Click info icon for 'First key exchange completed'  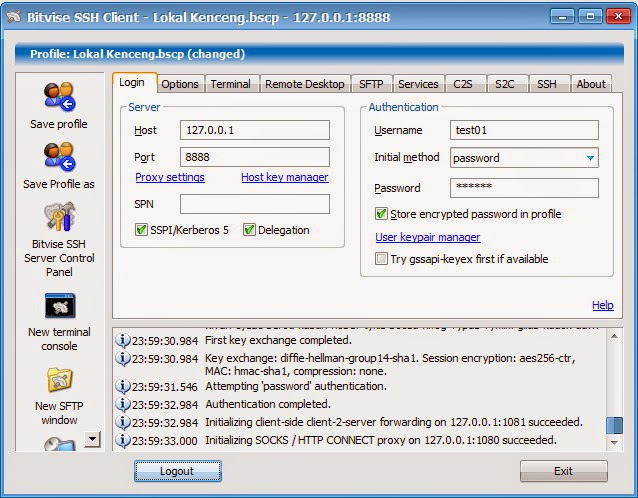[122, 340]
